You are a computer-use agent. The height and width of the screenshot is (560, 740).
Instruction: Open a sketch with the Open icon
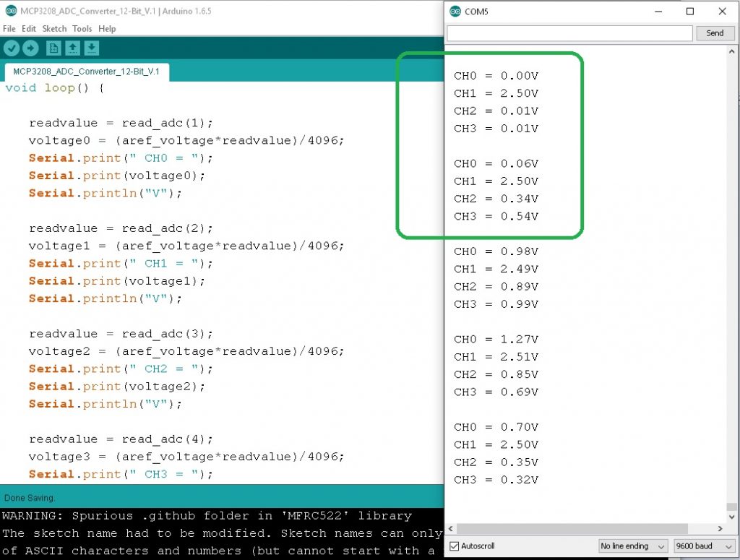coord(72,48)
